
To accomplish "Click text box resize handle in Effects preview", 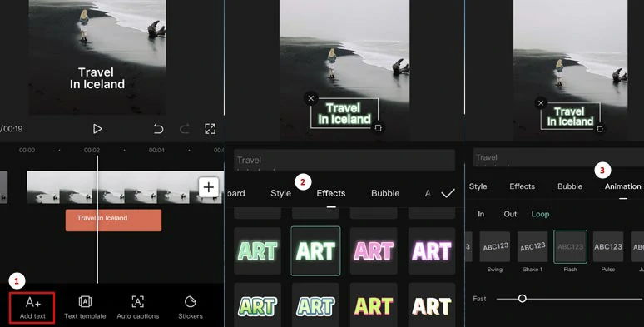I will point(379,129).
